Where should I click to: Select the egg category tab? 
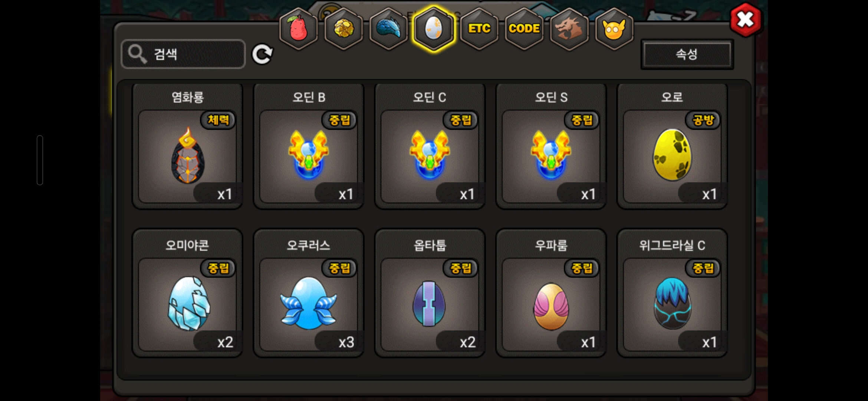(x=434, y=29)
